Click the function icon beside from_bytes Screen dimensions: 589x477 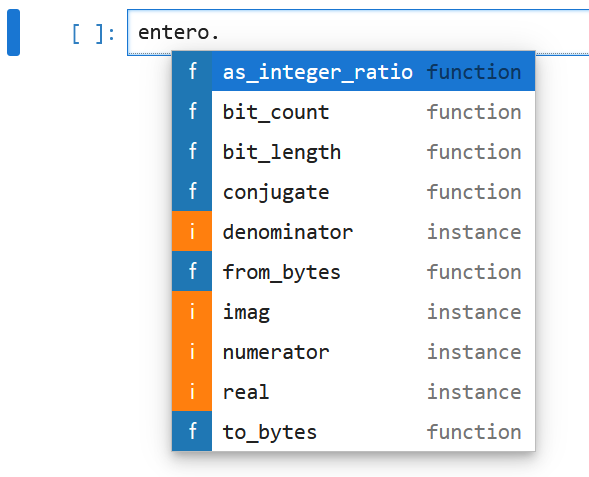192,271
